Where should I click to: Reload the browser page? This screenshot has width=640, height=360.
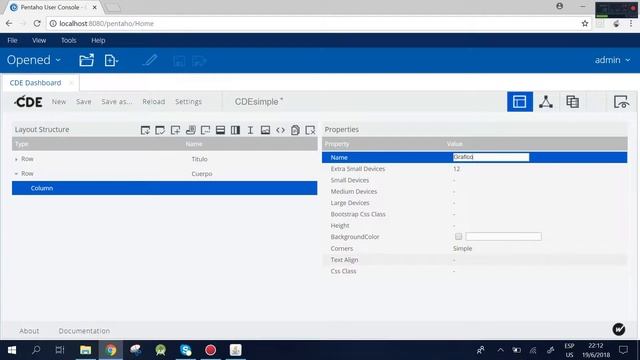pos(37,24)
